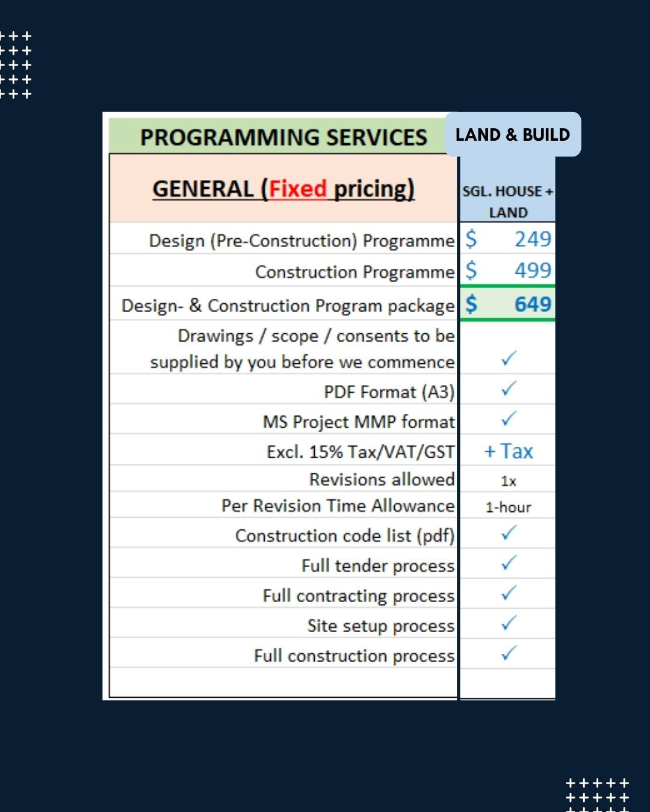Select the 'Revisions allowed' label
The image size is (650, 812).
pos(382,479)
